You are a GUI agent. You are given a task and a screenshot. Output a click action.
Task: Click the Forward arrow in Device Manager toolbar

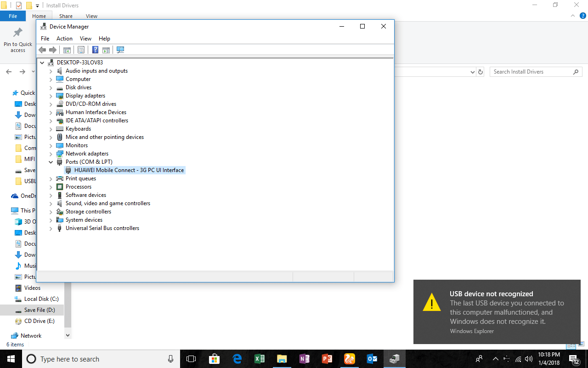coord(53,50)
